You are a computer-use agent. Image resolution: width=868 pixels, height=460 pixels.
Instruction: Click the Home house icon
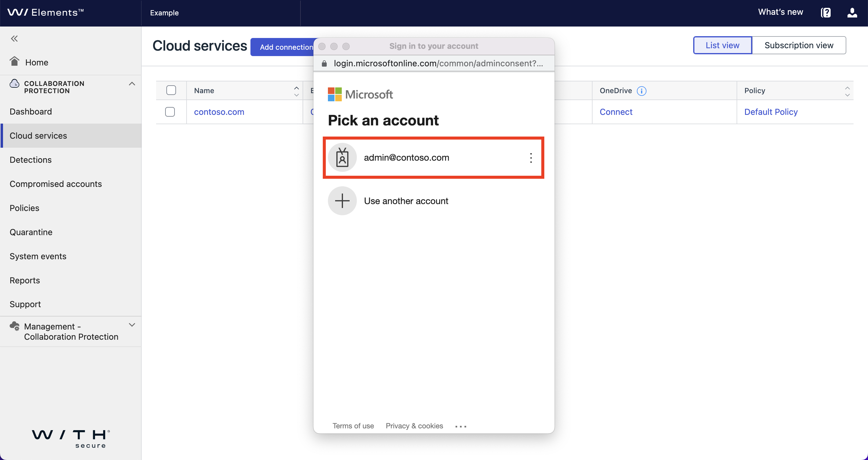coord(14,61)
